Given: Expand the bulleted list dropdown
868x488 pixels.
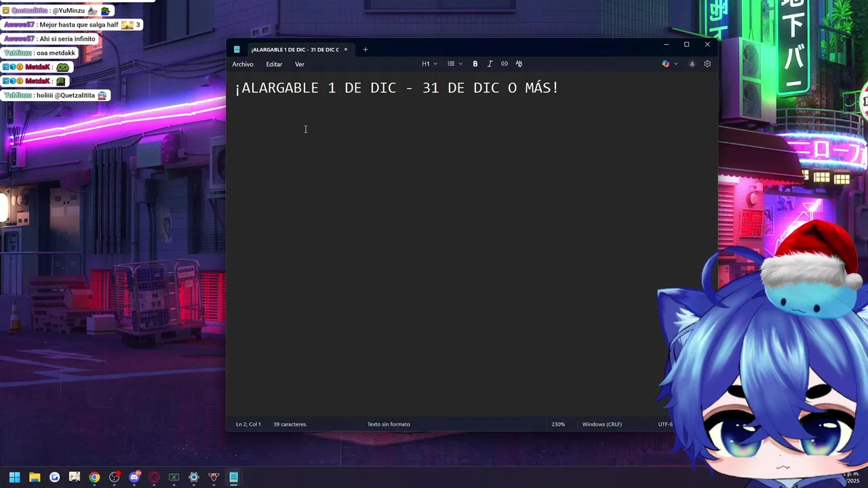Looking at the screenshot, I should pyautogui.click(x=455, y=64).
